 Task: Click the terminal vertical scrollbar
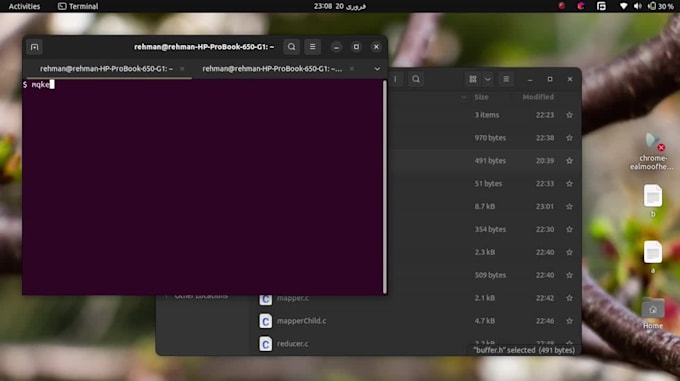(384, 186)
